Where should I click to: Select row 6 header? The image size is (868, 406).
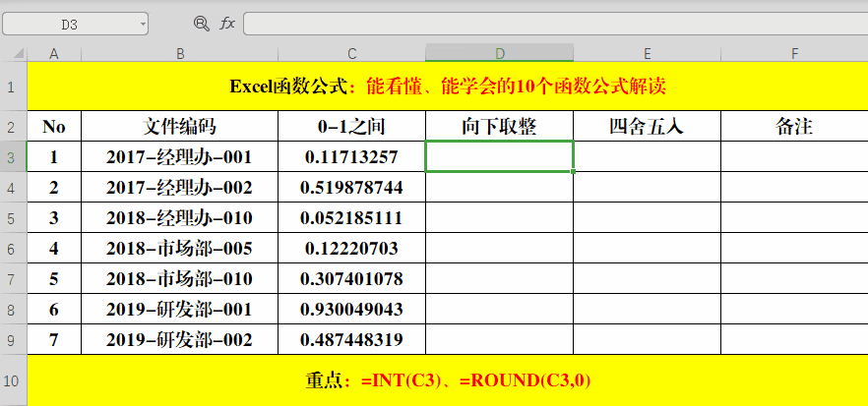tap(14, 248)
